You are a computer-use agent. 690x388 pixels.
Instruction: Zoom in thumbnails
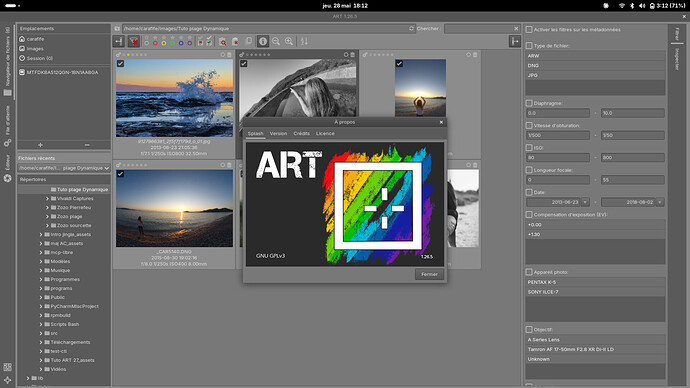pyautogui.click(x=289, y=41)
